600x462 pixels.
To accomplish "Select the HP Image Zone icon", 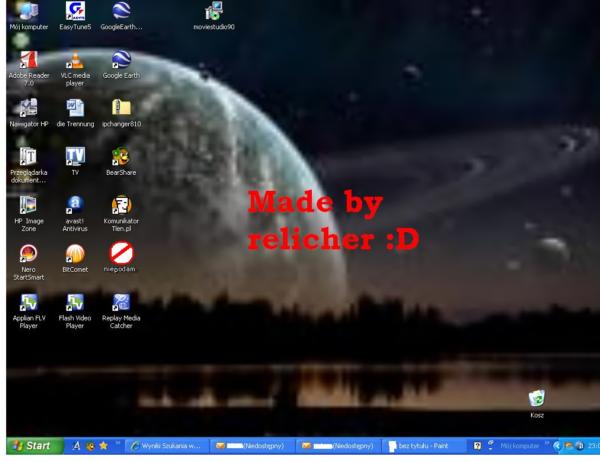I will [29, 214].
